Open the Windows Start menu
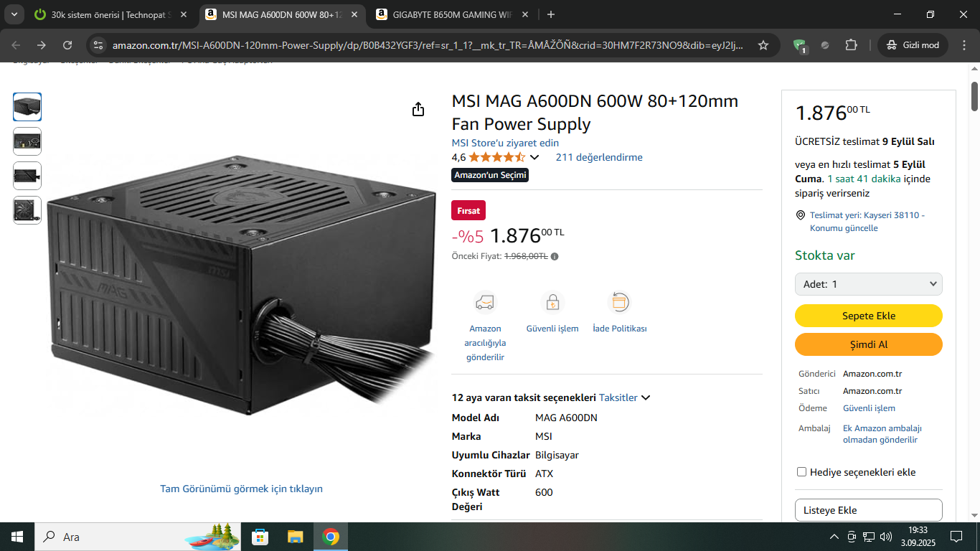Image resolution: width=980 pixels, height=551 pixels. [17, 537]
